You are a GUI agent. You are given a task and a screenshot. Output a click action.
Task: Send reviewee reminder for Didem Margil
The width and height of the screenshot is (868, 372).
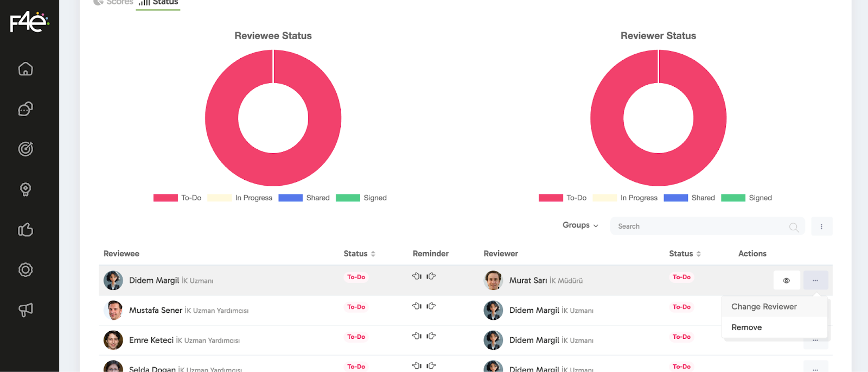[x=417, y=276]
